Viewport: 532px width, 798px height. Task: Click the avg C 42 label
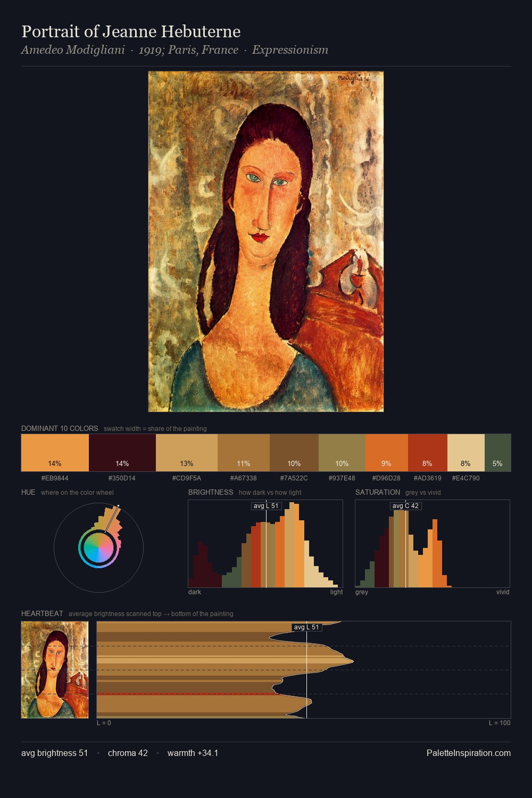click(x=405, y=506)
